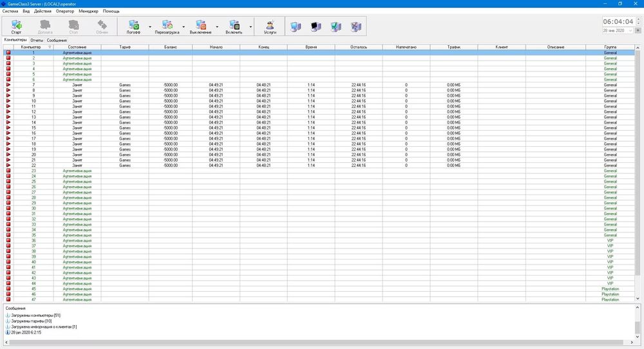Click the red status icon of computer 23

click(8, 171)
